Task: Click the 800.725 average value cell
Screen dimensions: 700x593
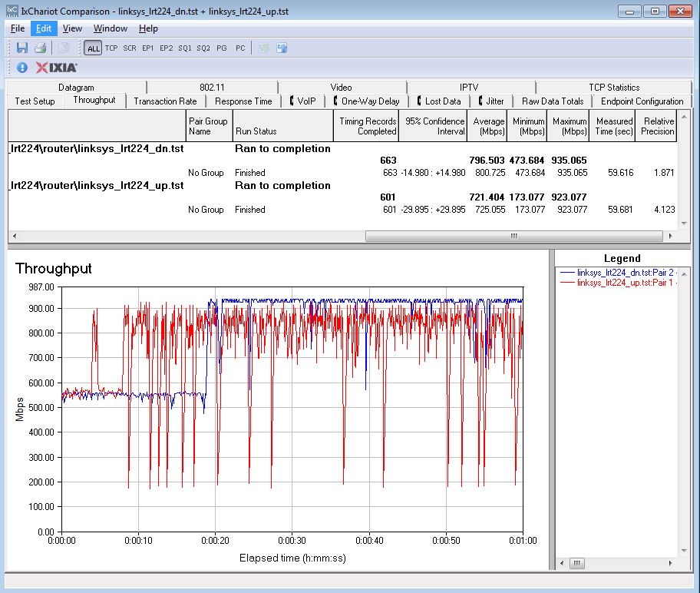Action: tap(490, 173)
